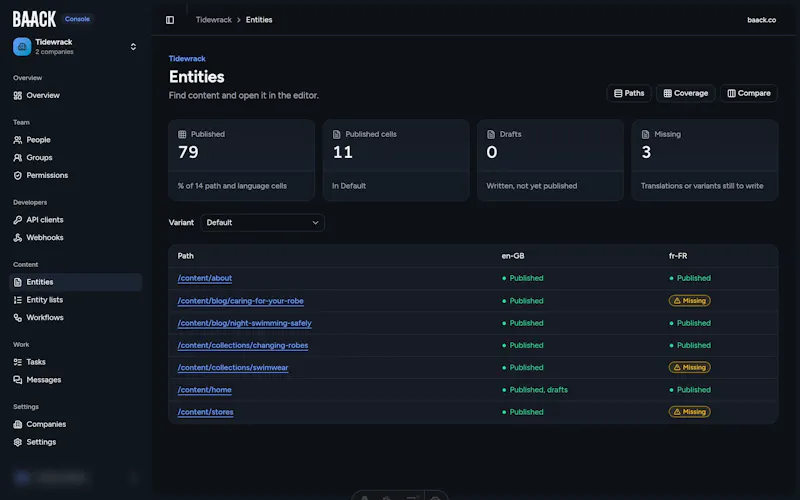This screenshot has width=800, height=500.
Task: Click the Overview grid icon in sidebar
Action: pyautogui.click(x=18, y=95)
